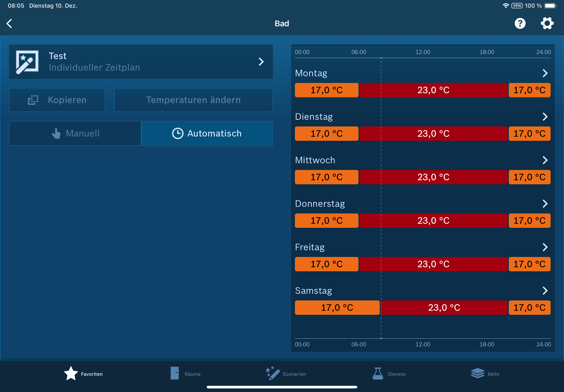Select Freitag's first orange 17,0 °C block

click(x=326, y=264)
